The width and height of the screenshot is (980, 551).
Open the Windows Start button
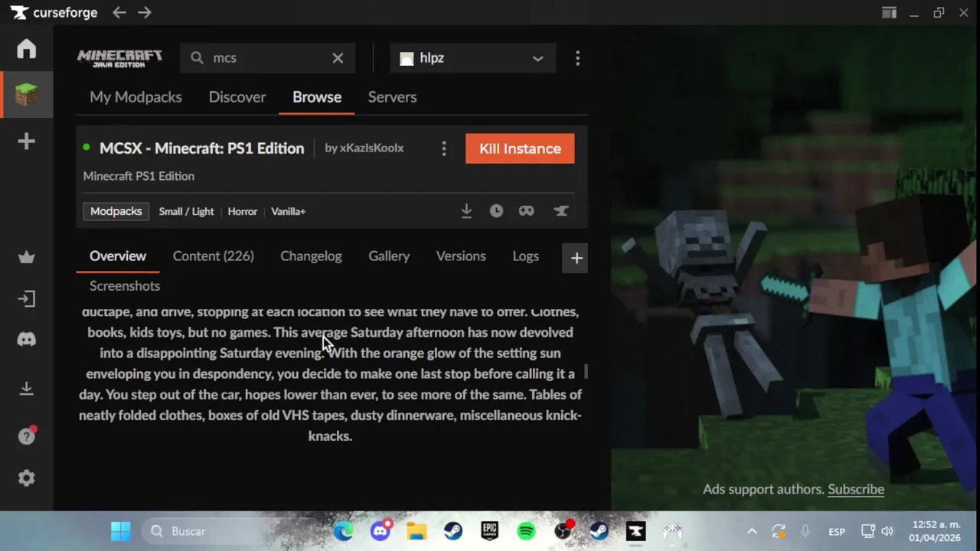point(121,531)
